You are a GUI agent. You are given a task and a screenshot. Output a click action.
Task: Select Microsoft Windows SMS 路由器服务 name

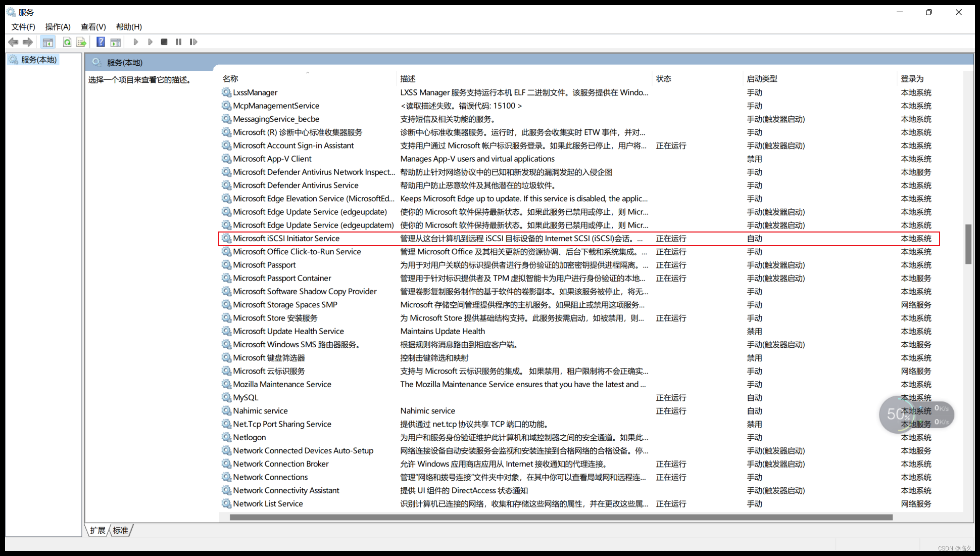(x=296, y=345)
